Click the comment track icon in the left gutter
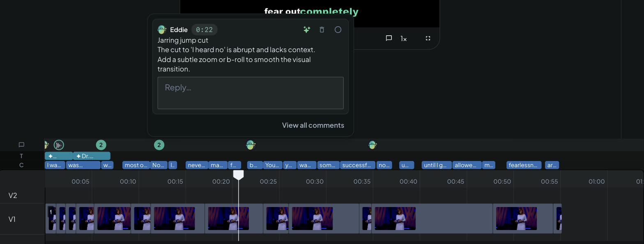 [21, 145]
